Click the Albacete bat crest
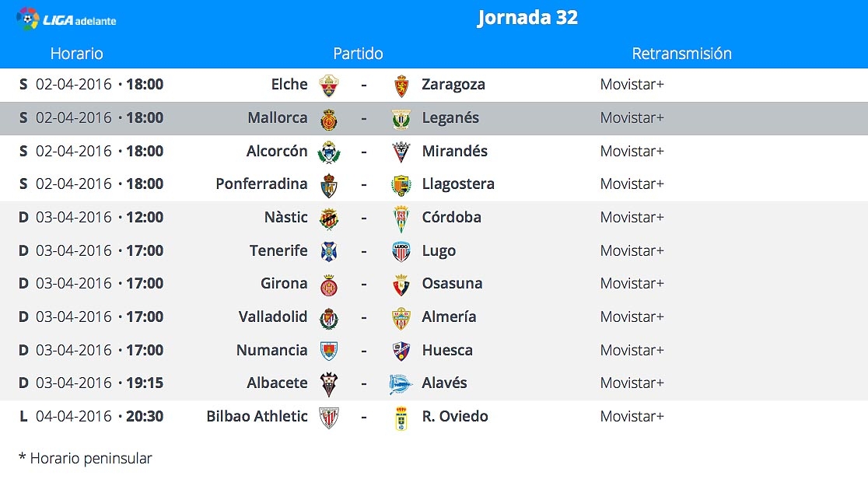The height and width of the screenshot is (479, 868). pyautogui.click(x=329, y=384)
